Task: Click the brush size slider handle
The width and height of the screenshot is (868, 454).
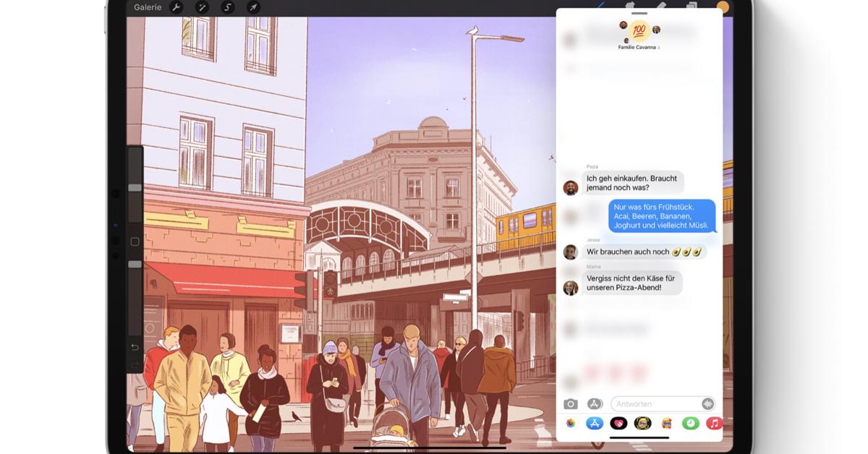Action: 135,187
